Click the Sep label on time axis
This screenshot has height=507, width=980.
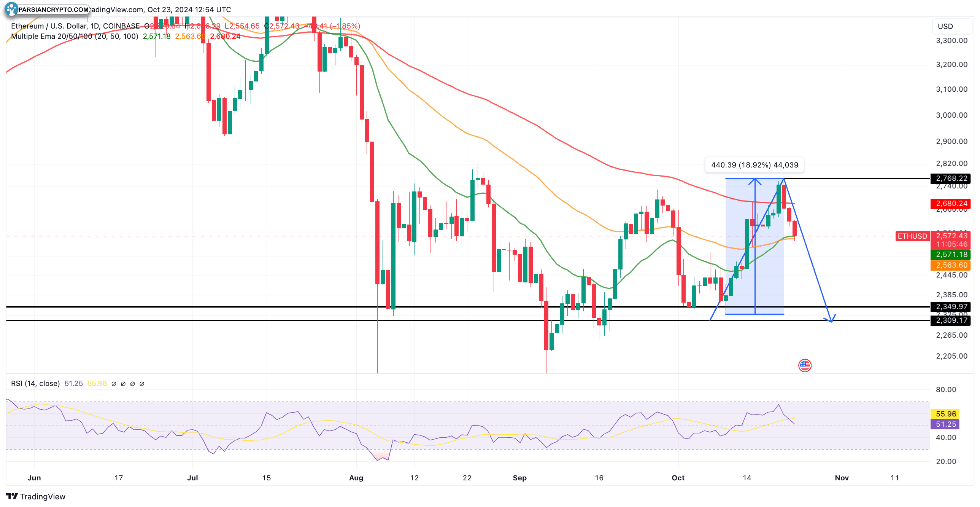click(x=520, y=478)
